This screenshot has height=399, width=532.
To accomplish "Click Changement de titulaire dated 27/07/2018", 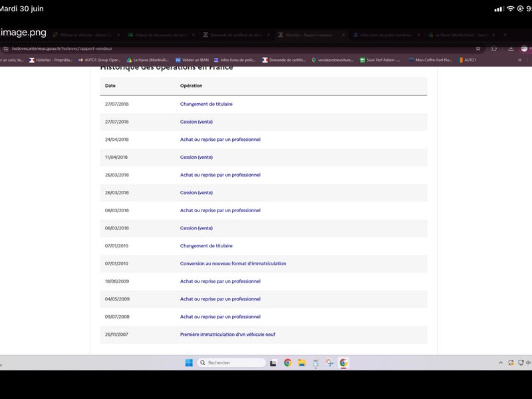I will (206, 104).
